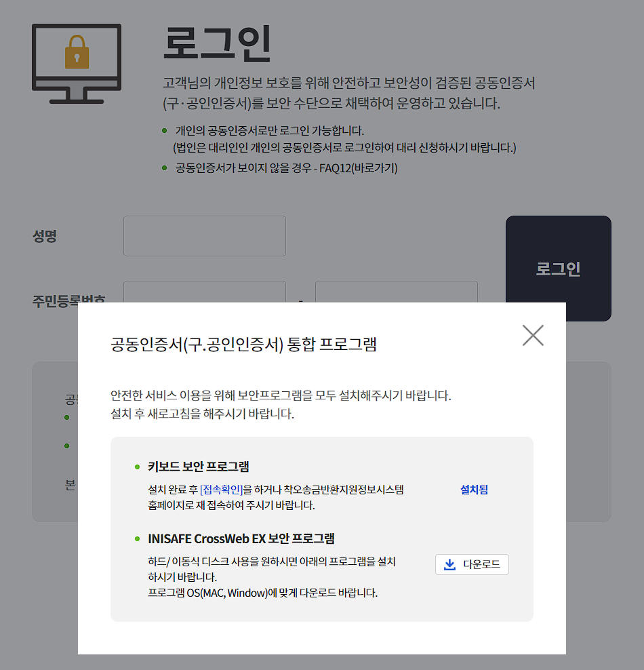Select the 성명 name input field
Screen dimensions: 644x670
coord(204,236)
